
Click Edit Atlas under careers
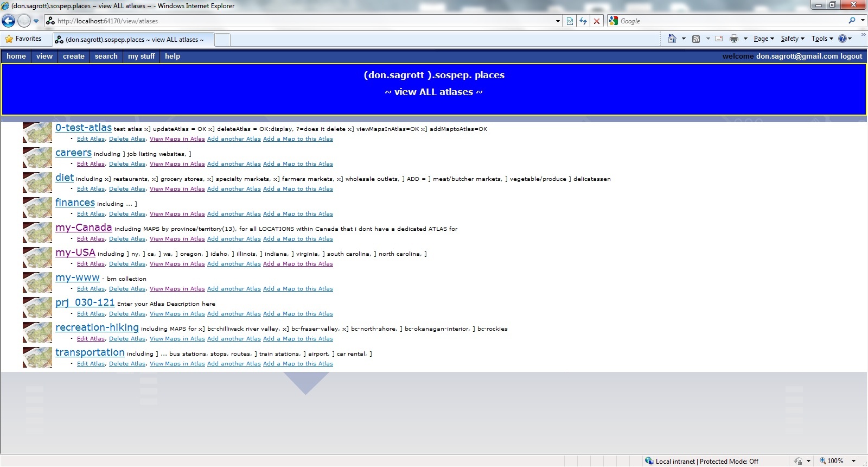click(91, 164)
